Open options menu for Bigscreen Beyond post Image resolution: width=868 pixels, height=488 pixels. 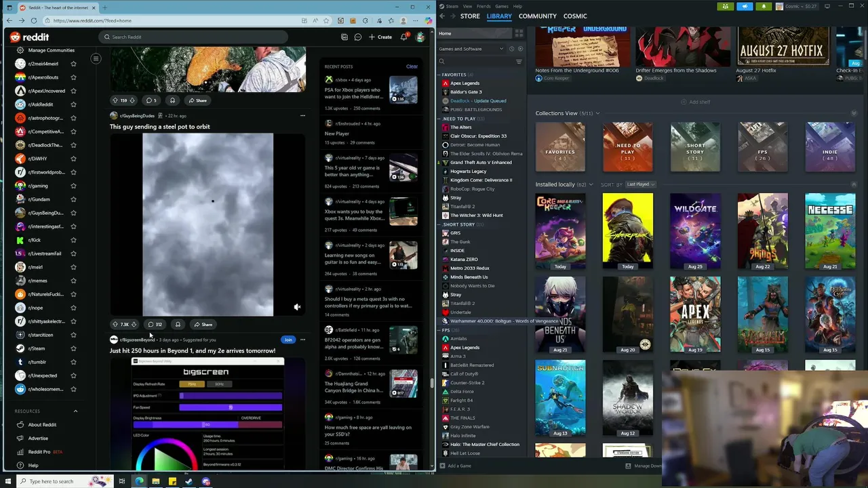coord(302,340)
